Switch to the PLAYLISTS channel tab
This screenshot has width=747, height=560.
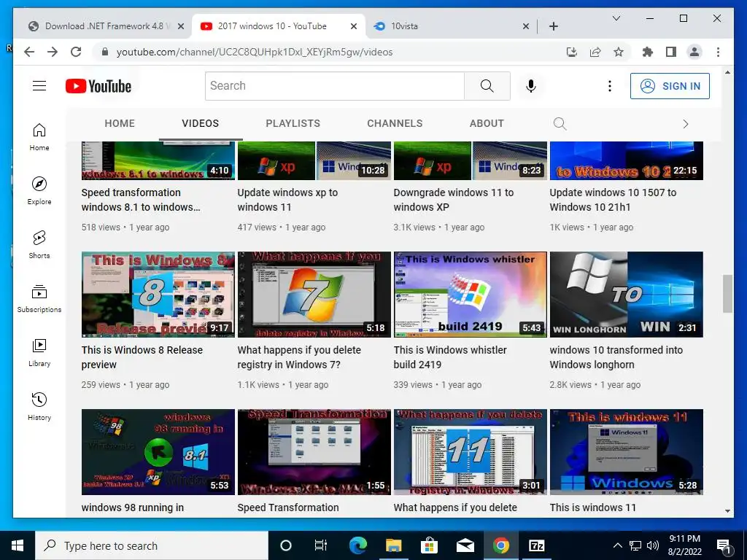pos(293,123)
